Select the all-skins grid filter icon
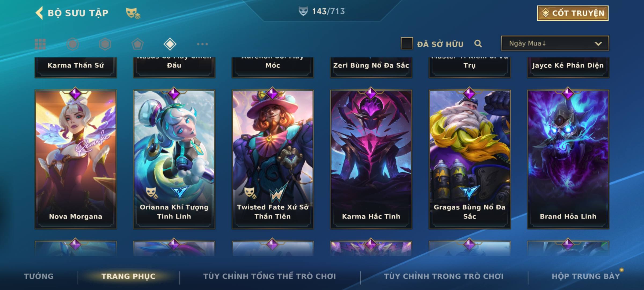 click(x=40, y=44)
